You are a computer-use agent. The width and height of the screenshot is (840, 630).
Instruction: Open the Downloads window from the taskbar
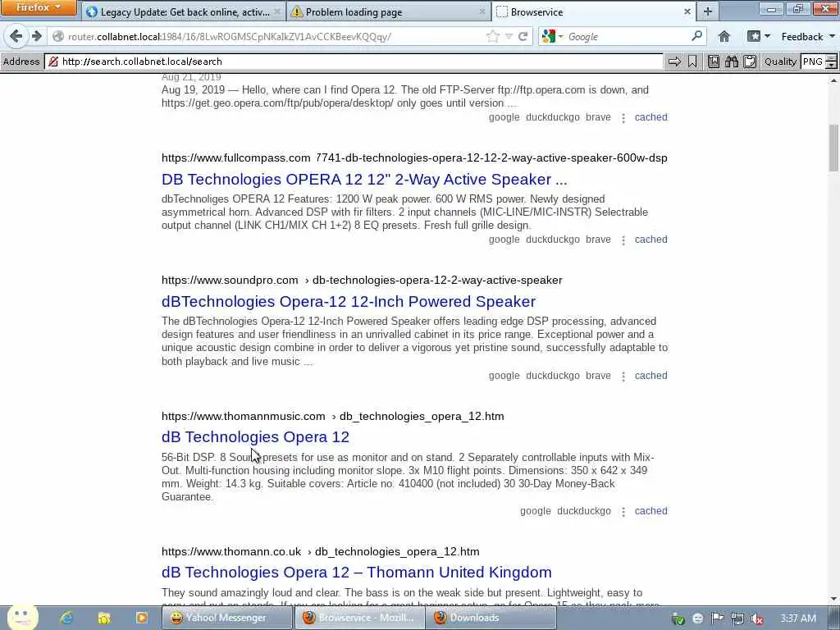pos(491,618)
